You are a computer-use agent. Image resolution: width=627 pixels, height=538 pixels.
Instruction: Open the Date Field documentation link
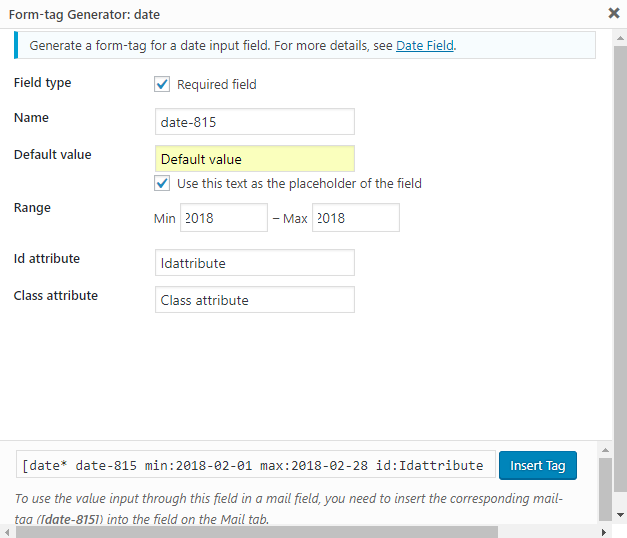coord(425,45)
